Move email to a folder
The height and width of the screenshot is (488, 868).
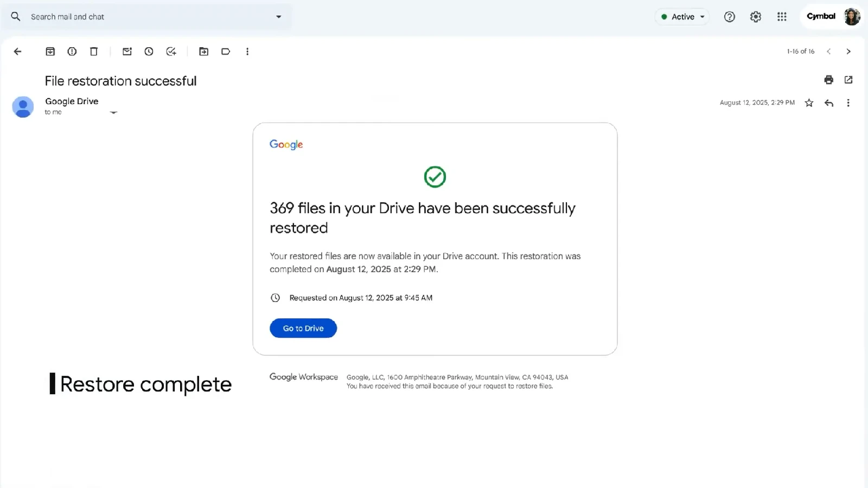coord(203,52)
